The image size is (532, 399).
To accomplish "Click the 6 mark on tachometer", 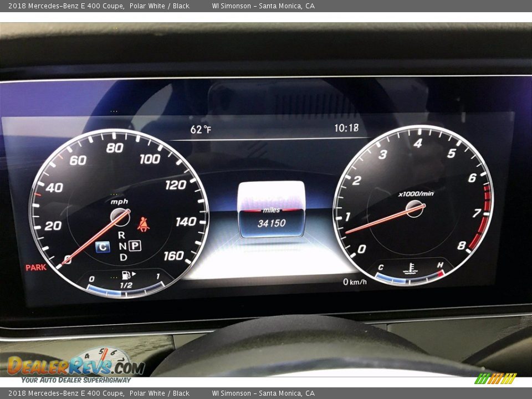I will 472,177.
